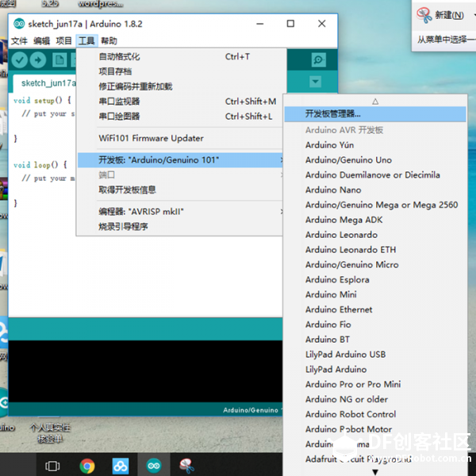This screenshot has height=476, width=476.
Task: Click the Arduino logo in title bar
Action: click(19, 24)
